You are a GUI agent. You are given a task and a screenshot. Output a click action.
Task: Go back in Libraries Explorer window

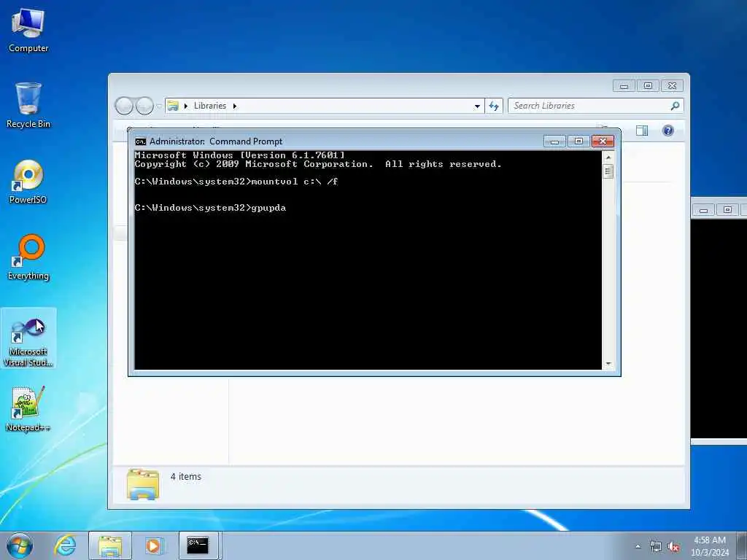click(x=124, y=106)
